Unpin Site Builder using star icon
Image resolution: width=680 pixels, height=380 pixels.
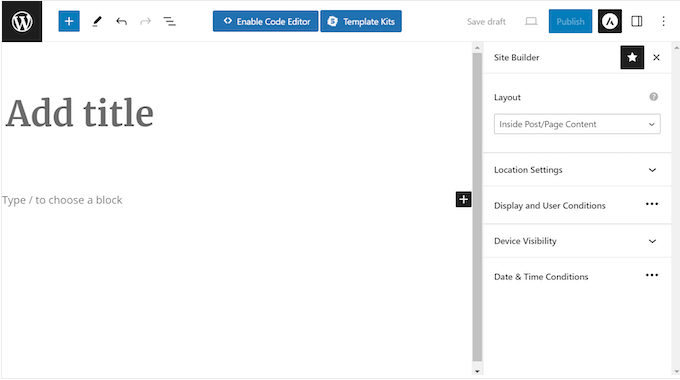632,57
